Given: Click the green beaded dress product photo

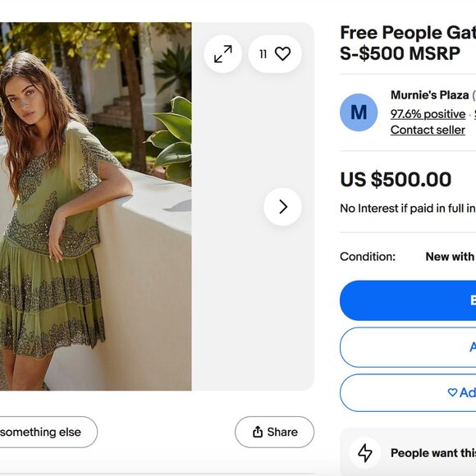Looking at the screenshot, I should coord(96,207).
